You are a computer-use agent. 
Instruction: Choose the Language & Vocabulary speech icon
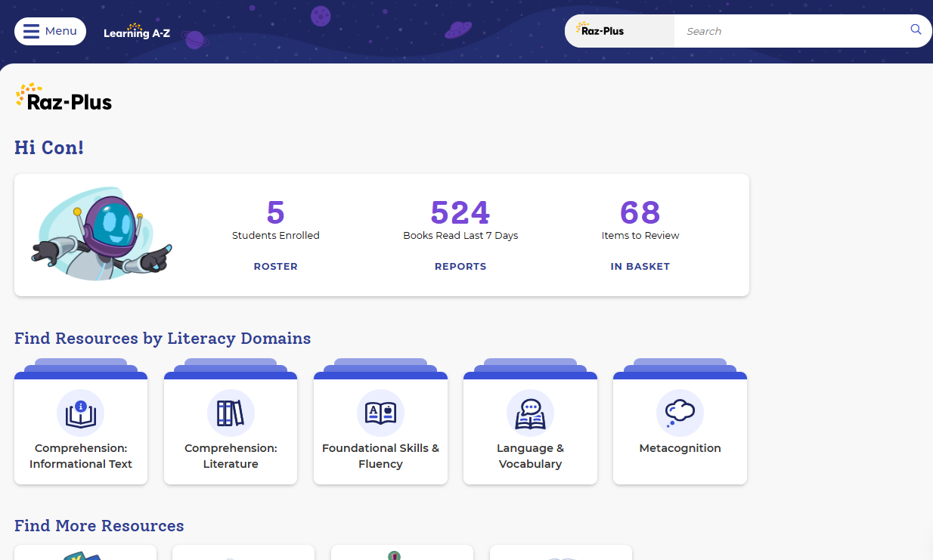click(x=530, y=413)
